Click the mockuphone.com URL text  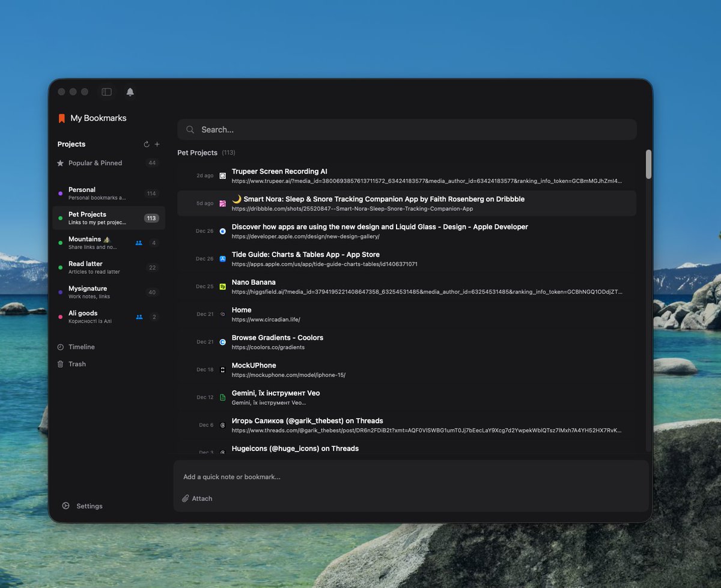(288, 375)
